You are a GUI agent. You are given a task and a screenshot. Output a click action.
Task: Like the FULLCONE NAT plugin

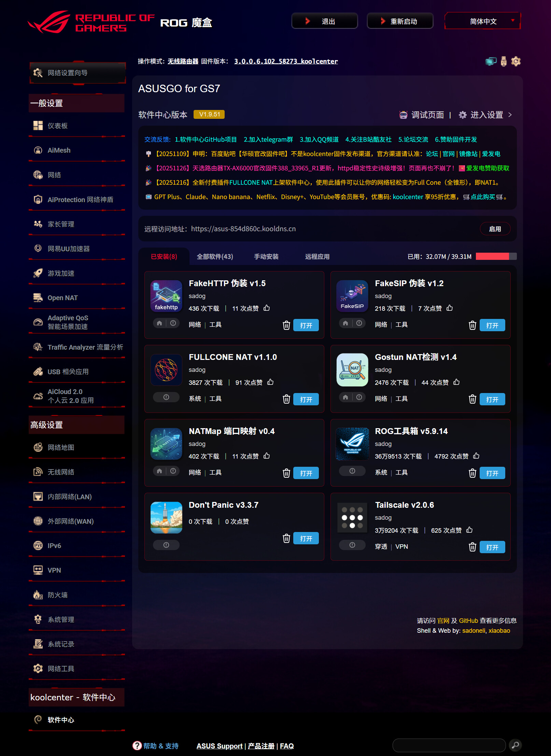pyautogui.click(x=270, y=382)
